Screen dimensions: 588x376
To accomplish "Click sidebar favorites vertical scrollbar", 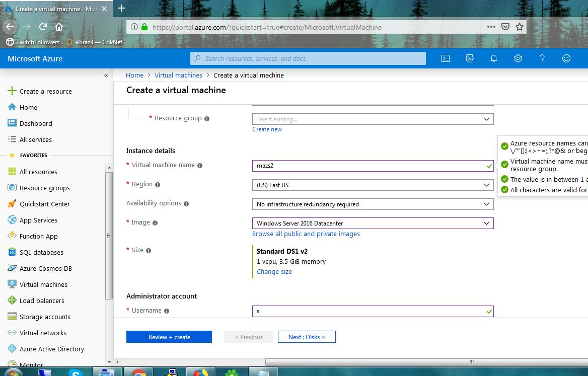I will [109, 236].
